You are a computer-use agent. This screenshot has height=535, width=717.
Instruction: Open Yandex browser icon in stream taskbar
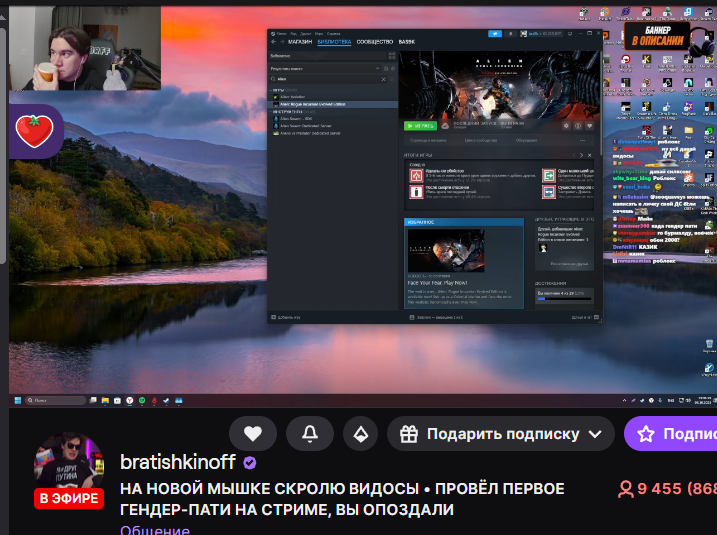point(130,401)
